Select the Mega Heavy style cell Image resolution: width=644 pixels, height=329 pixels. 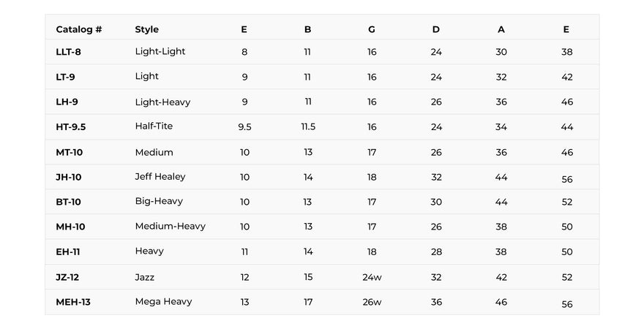click(163, 302)
